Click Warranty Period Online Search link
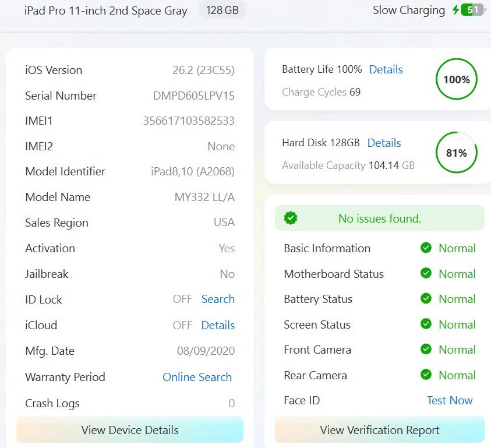The image size is (491, 448). pyautogui.click(x=197, y=377)
